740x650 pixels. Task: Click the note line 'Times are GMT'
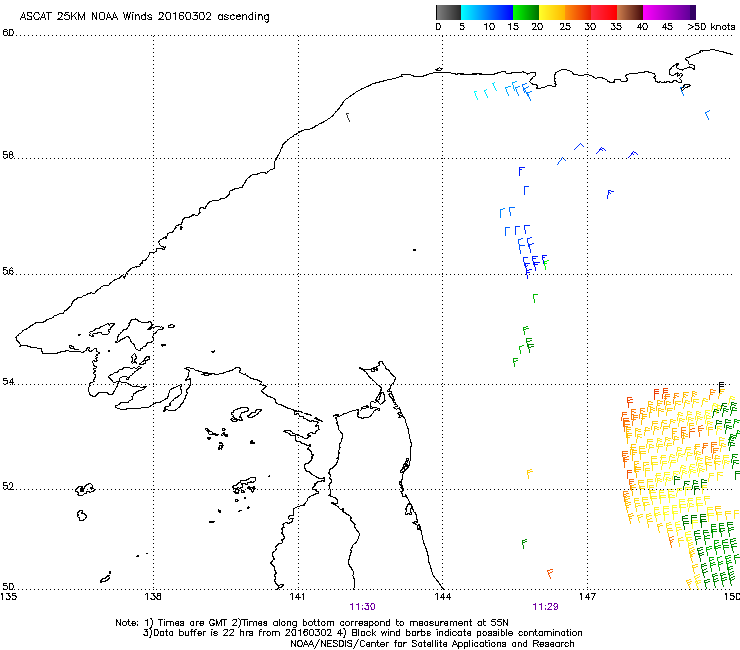pyautogui.click(x=193, y=623)
